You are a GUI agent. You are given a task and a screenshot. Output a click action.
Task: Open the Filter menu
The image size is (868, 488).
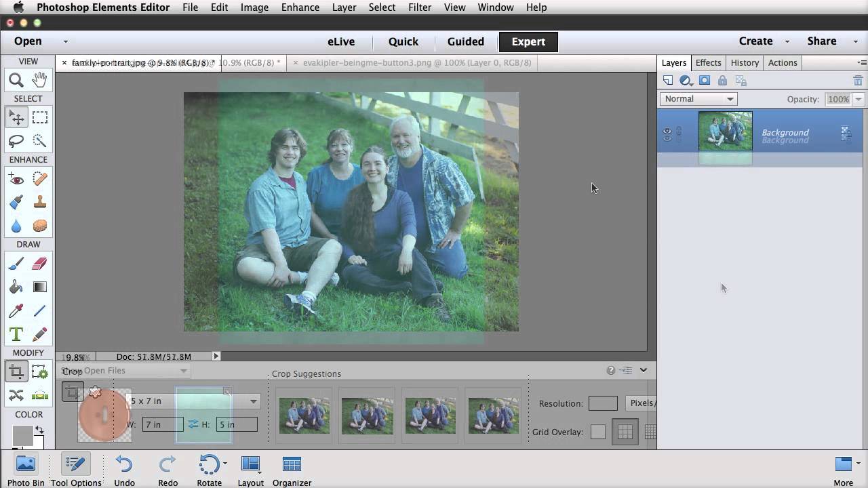tap(420, 7)
